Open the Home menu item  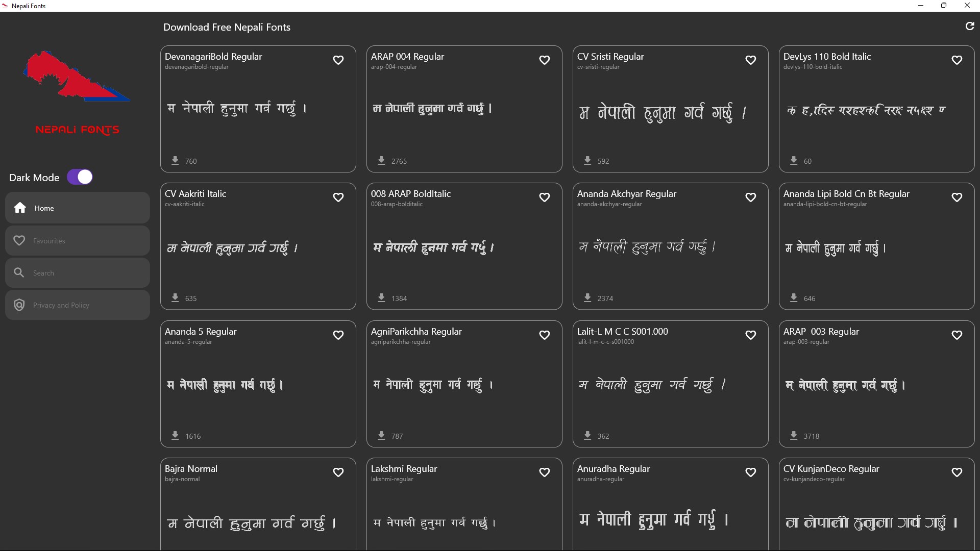click(78, 208)
